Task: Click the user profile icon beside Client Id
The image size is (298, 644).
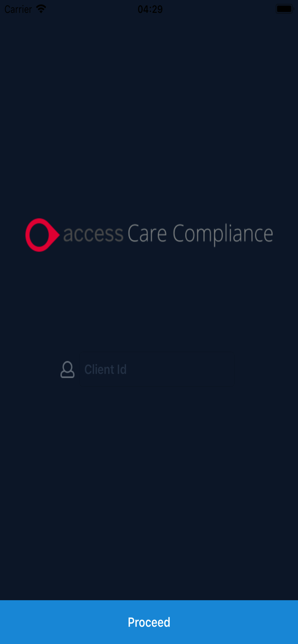Action: coord(67,369)
